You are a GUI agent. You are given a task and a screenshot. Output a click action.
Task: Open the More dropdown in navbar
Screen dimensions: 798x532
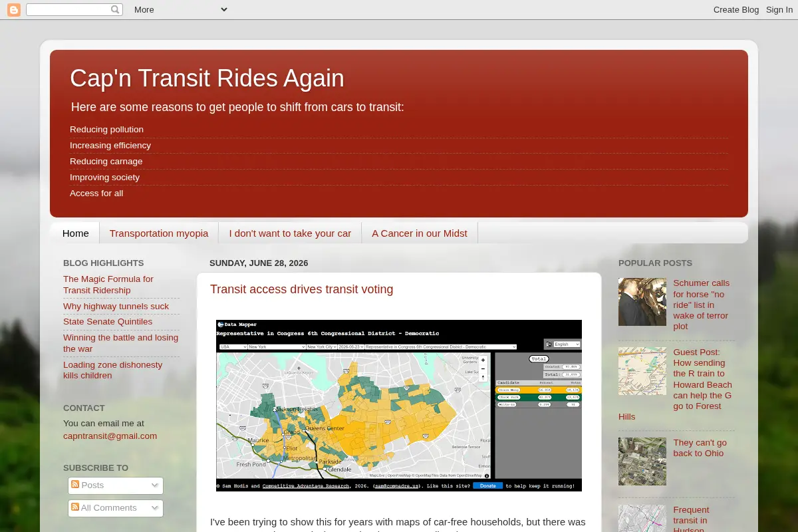pos(180,9)
